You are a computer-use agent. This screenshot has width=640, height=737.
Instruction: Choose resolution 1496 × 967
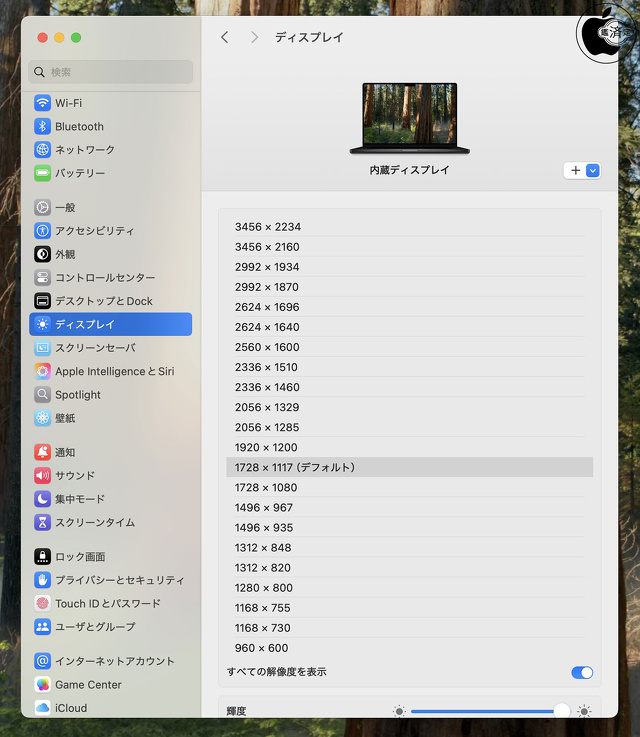pyautogui.click(x=410, y=508)
